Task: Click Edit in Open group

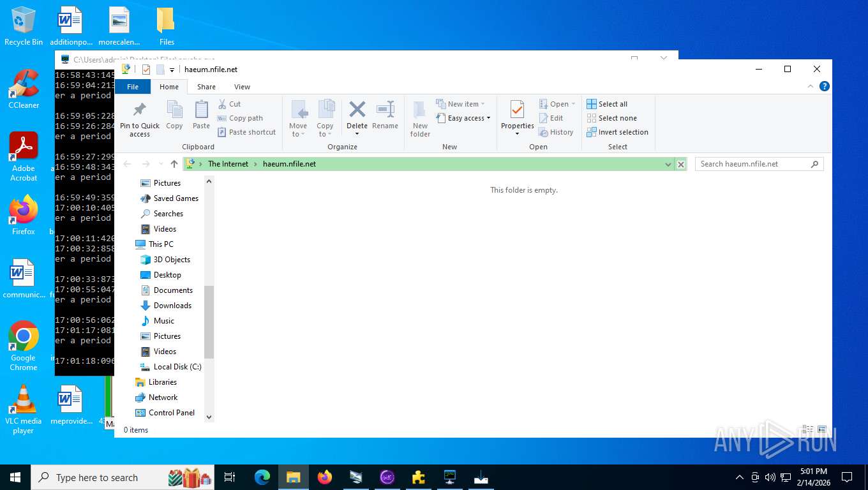Action: (x=551, y=118)
